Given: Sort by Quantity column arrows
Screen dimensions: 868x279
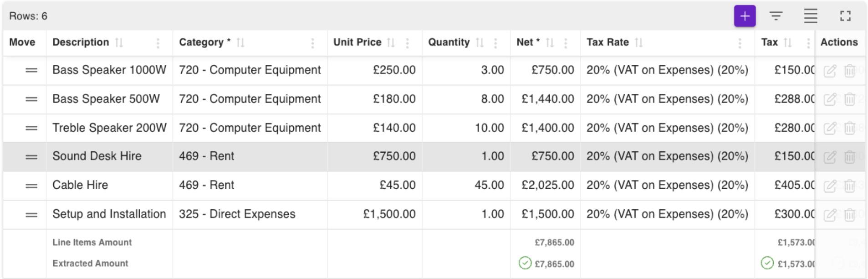Looking at the screenshot, I should click(480, 42).
